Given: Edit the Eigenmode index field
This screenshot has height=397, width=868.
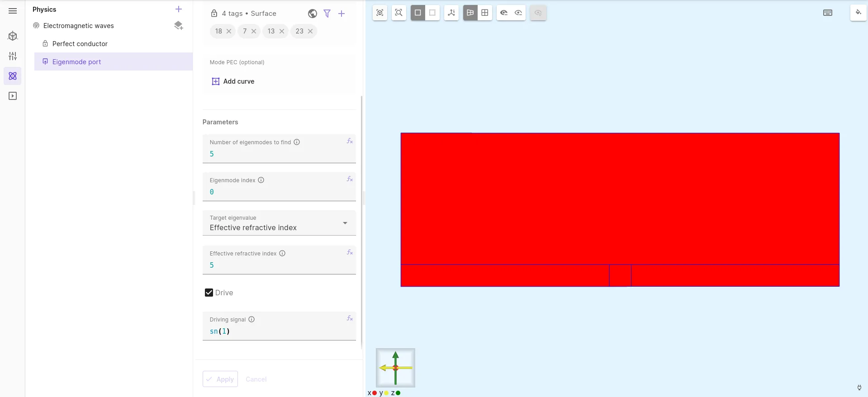Looking at the screenshot, I should [279, 192].
